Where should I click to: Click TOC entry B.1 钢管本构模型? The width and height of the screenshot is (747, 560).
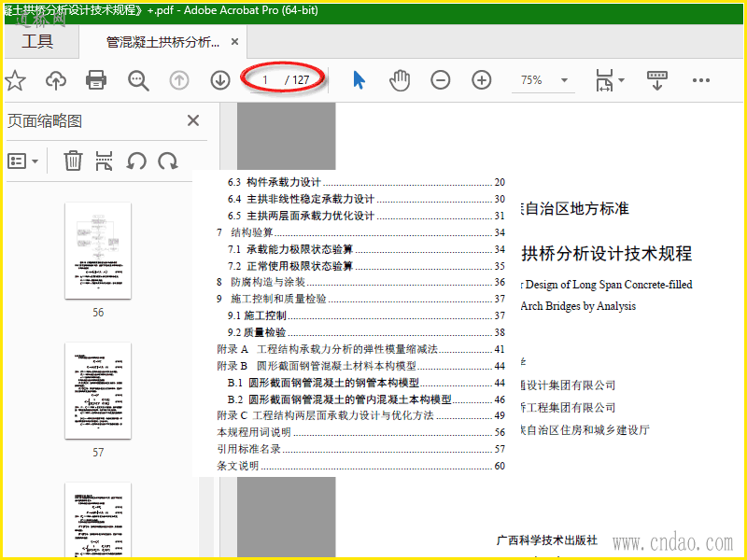coord(366,383)
